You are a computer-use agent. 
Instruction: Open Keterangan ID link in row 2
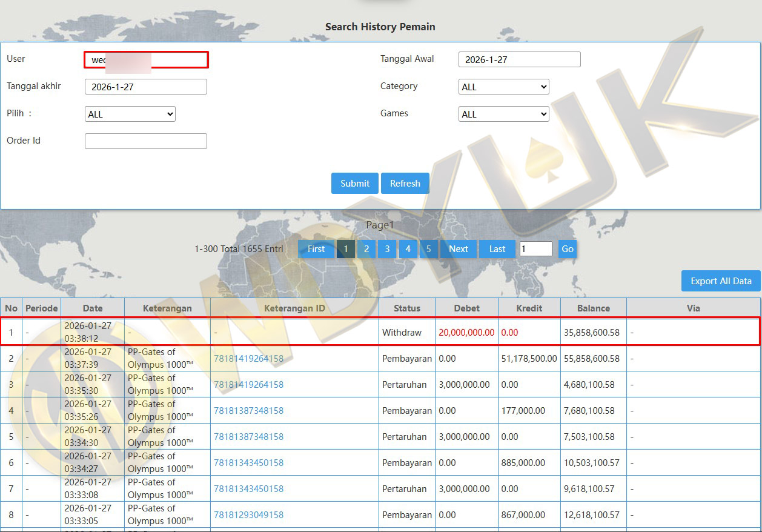click(248, 359)
